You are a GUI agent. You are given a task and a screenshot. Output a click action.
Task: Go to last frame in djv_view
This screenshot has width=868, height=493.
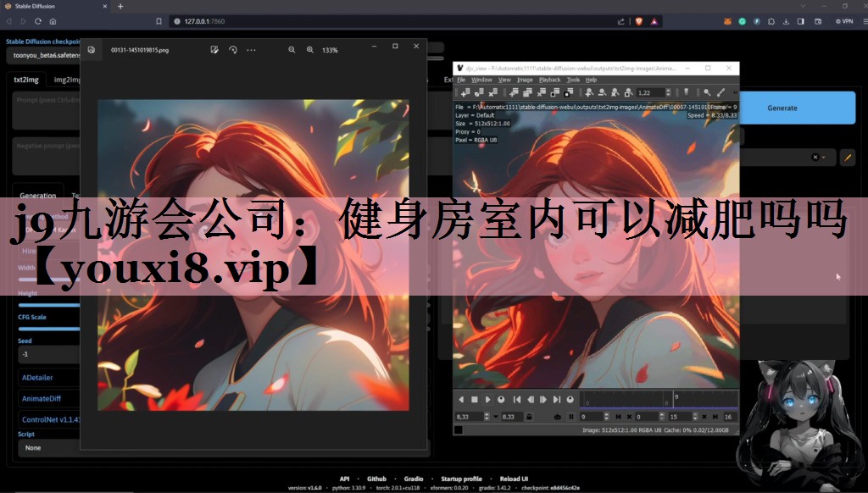[557, 400]
